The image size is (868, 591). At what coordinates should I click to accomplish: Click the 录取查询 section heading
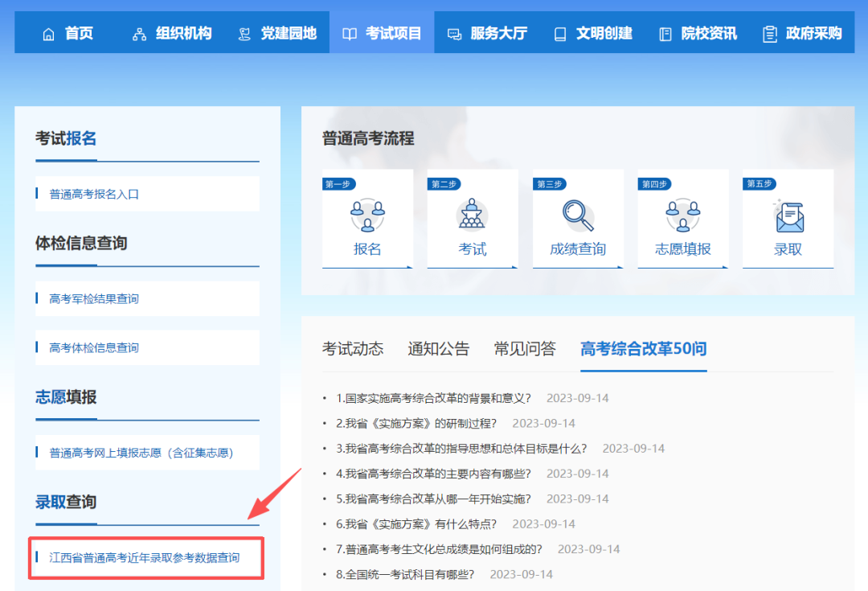pos(66,502)
